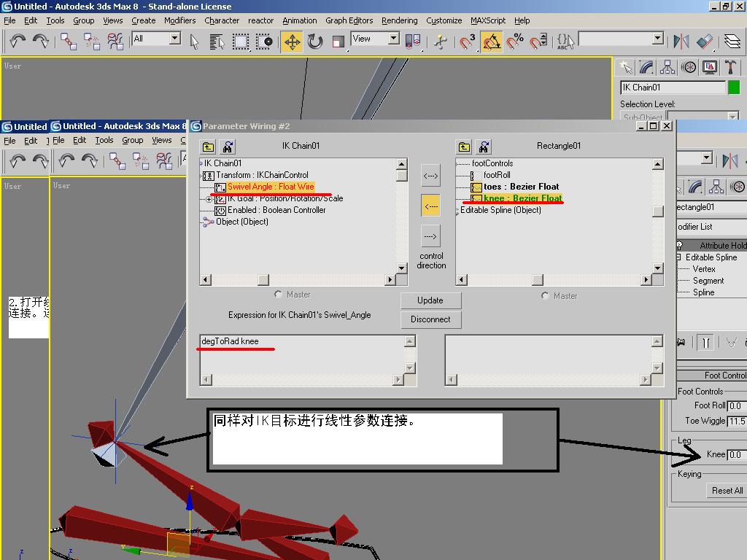This screenshot has height=560, width=747.
Task: Activate the Select and Scale tool
Action: pos(338,42)
